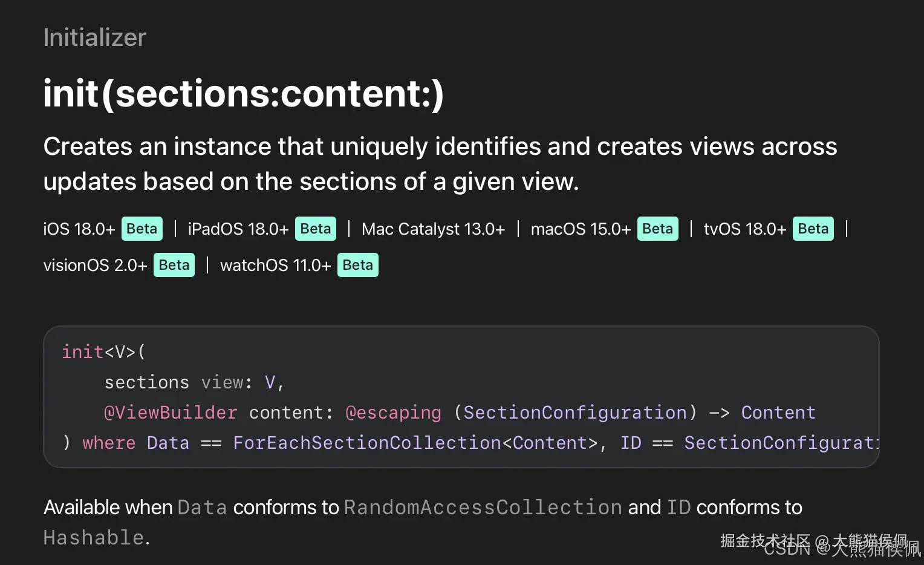Click the Mac Catalyst 13.0+ platform label
Viewport: 924px width, 565px height.
tap(433, 229)
